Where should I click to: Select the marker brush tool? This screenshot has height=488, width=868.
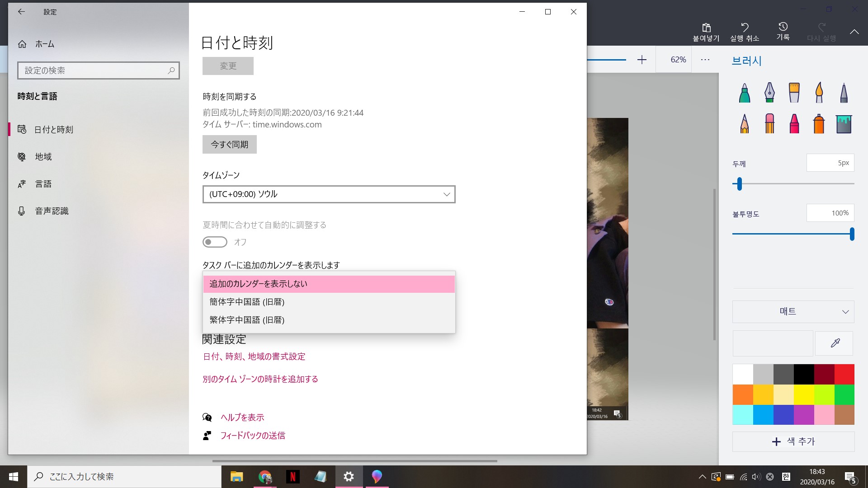[744, 93]
